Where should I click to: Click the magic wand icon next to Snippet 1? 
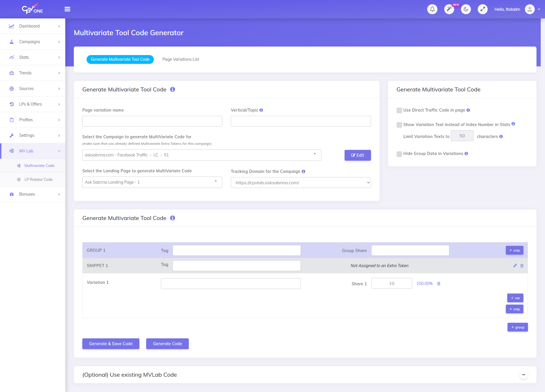(515, 266)
